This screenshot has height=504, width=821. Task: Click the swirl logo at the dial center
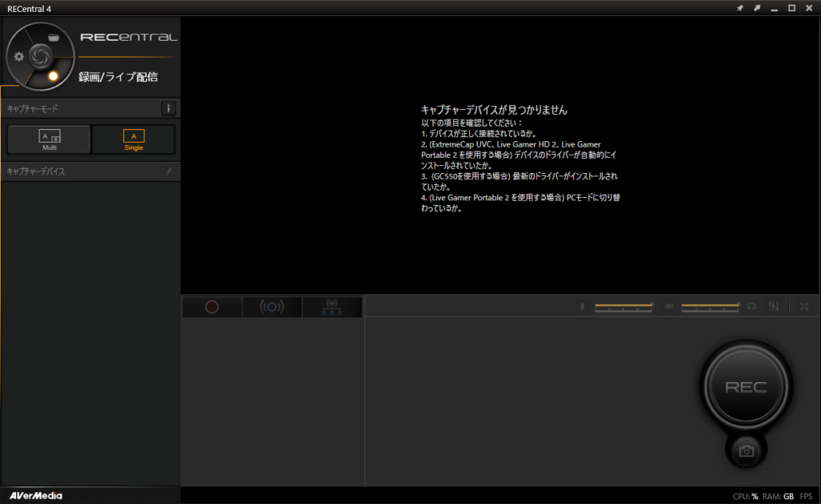[40, 56]
